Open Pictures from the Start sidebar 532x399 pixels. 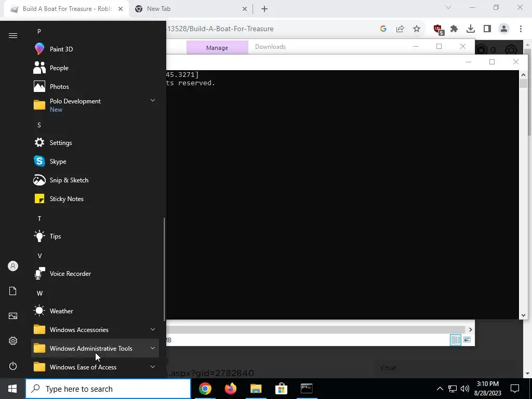point(13,316)
